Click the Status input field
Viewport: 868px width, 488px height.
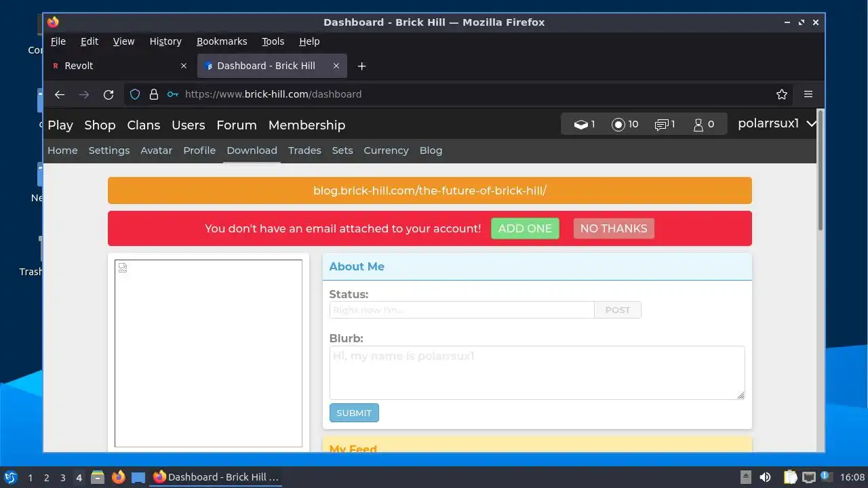click(x=462, y=310)
